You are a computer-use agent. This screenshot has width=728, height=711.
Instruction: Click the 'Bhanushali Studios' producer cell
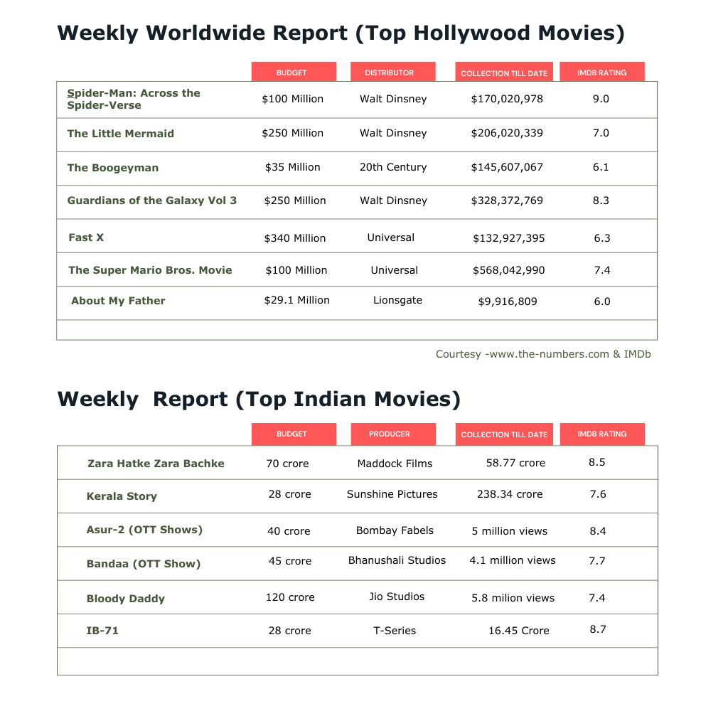tap(397, 560)
